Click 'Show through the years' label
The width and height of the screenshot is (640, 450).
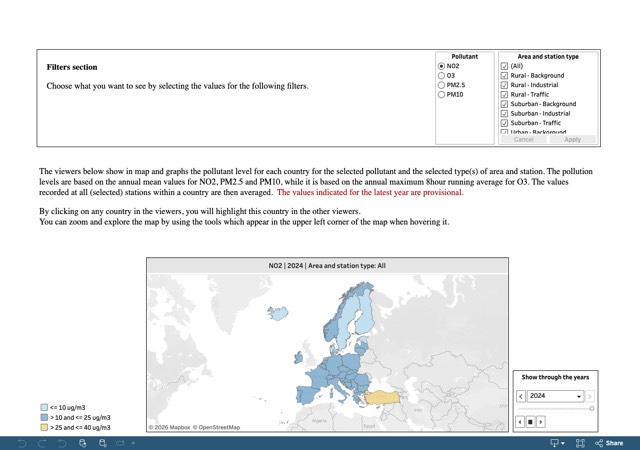pos(555,377)
